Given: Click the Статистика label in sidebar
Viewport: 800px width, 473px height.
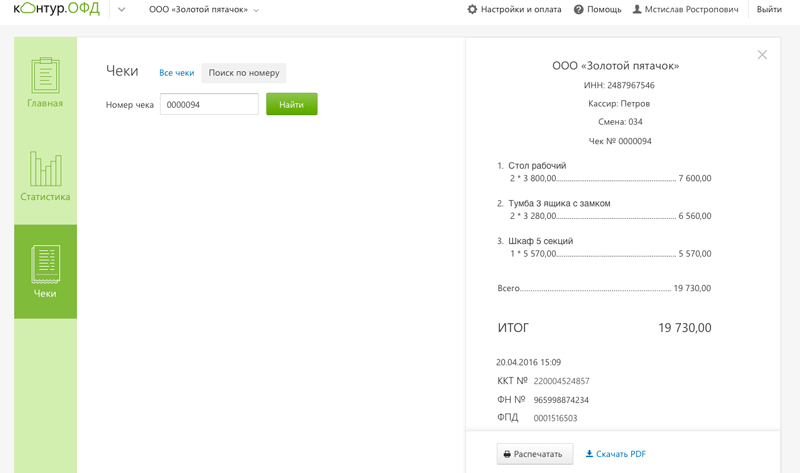Looking at the screenshot, I should pos(45,196).
